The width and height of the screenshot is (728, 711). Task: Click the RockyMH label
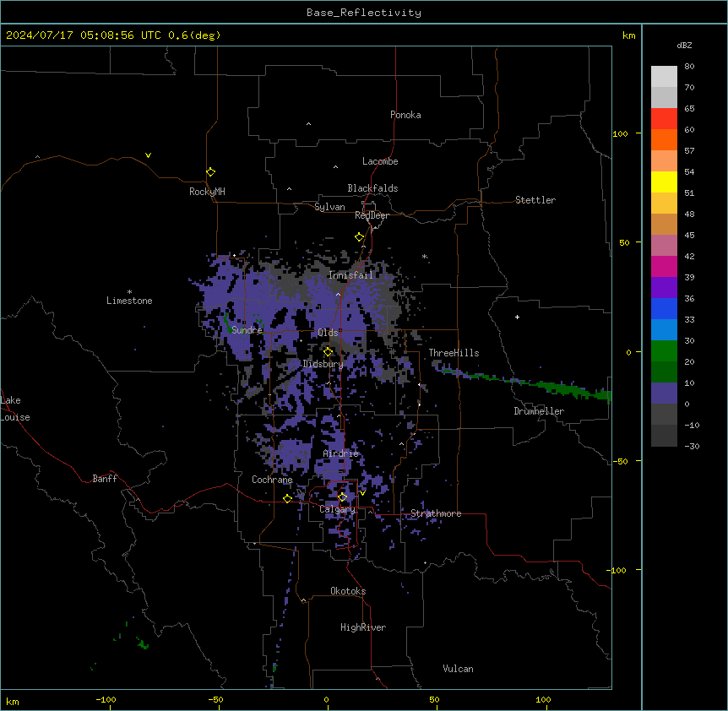[x=207, y=192]
